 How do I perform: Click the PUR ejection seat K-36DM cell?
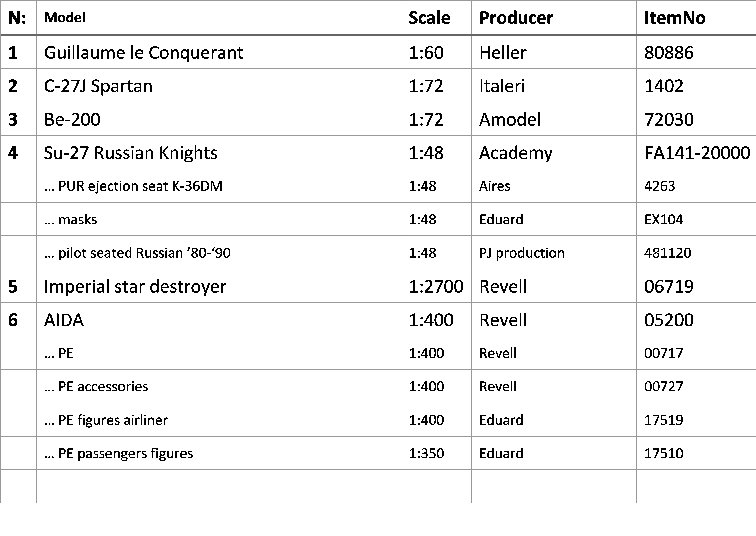[x=133, y=186]
